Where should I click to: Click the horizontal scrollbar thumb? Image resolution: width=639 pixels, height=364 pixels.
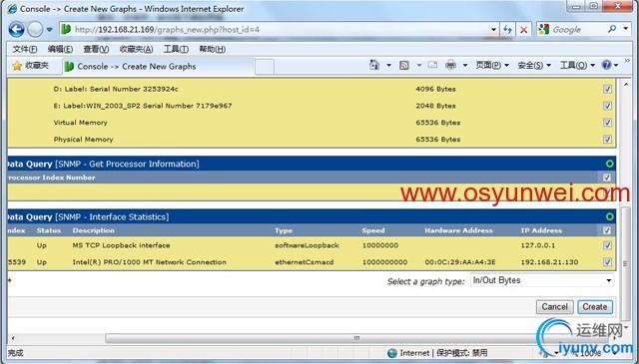point(357,338)
